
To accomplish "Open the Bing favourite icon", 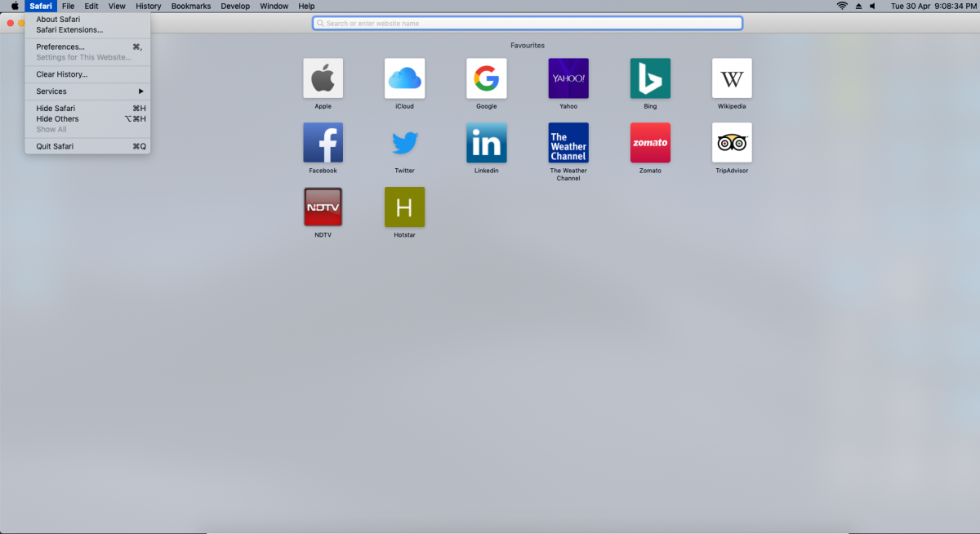I will (650, 78).
